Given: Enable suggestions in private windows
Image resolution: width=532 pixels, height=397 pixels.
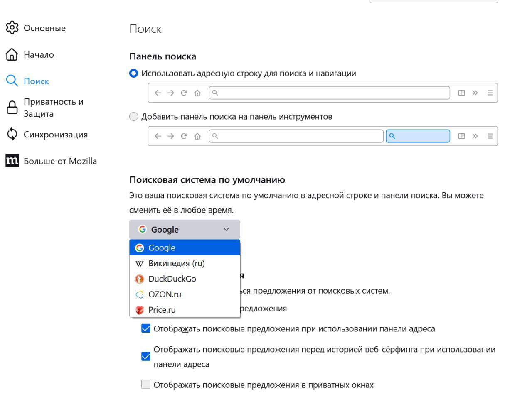Looking at the screenshot, I should (x=145, y=385).
